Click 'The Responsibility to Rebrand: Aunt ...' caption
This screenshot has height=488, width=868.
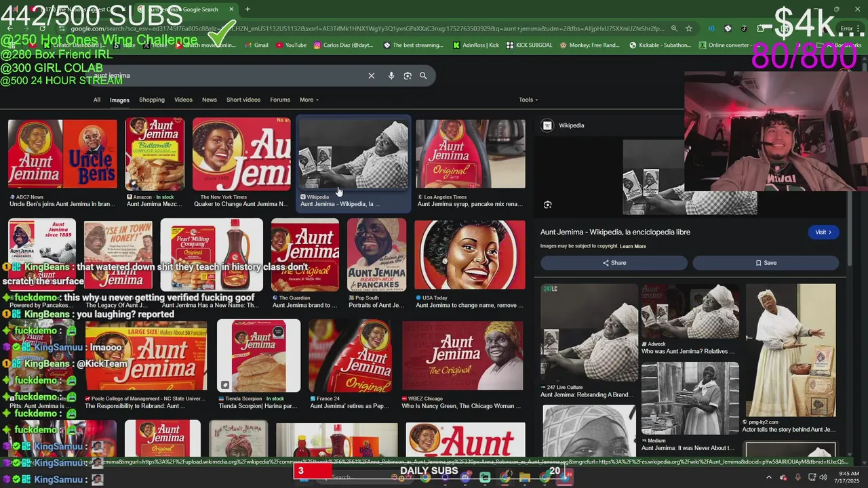click(x=135, y=407)
